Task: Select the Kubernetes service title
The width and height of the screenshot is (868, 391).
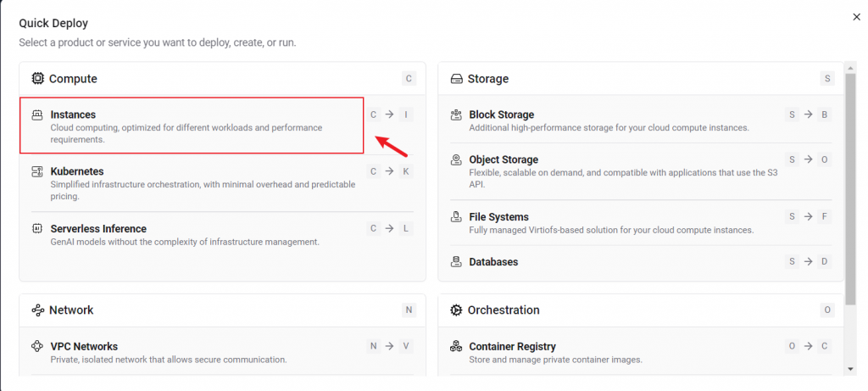Action: [x=77, y=171]
